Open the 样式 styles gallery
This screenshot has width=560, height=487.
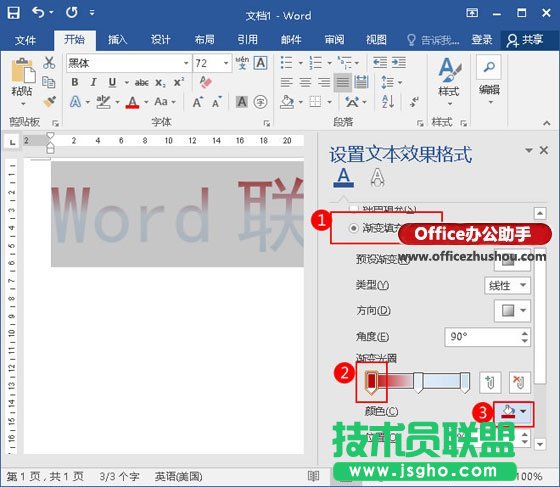(449, 81)
